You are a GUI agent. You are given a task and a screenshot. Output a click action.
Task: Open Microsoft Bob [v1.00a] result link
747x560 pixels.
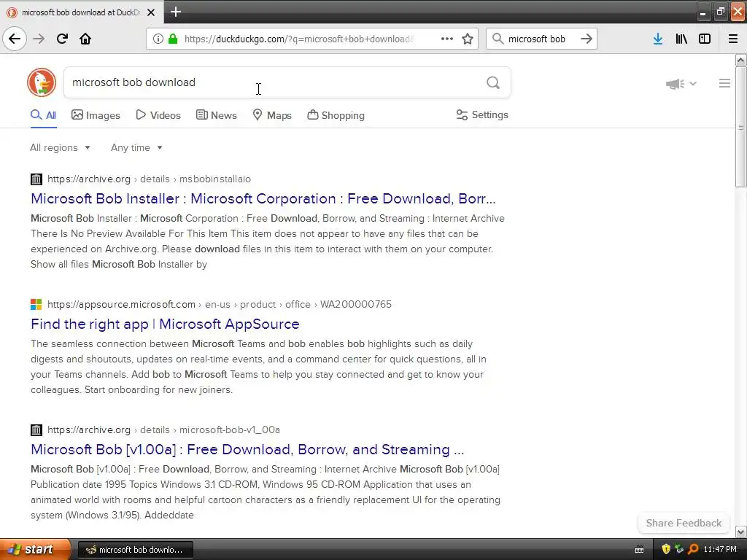(x=247, y=449)
